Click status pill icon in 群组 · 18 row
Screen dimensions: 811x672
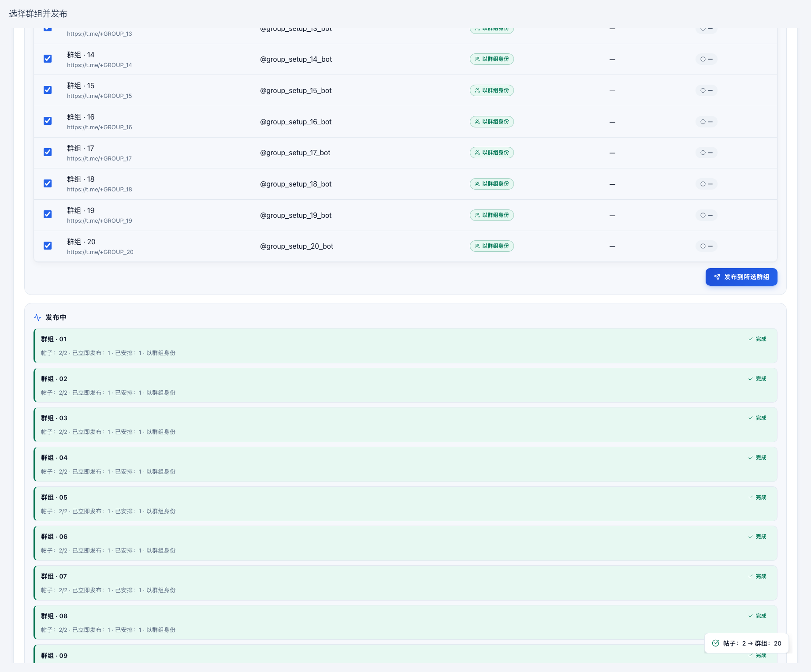coord(703,184)
